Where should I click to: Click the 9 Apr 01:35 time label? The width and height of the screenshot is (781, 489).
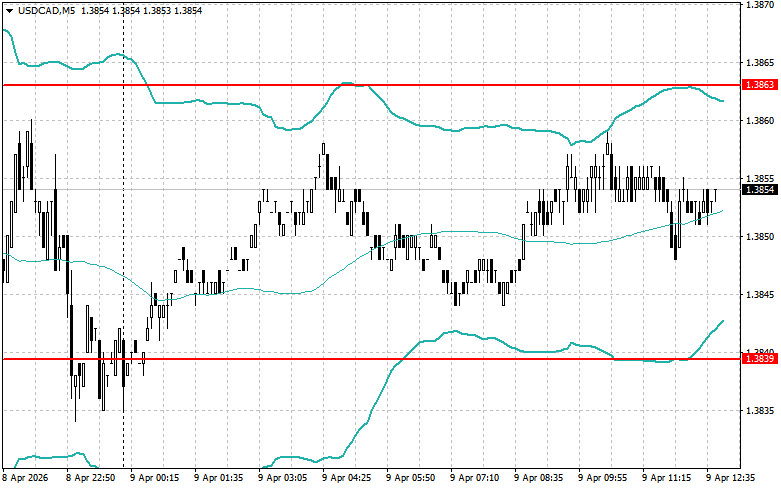219,478
